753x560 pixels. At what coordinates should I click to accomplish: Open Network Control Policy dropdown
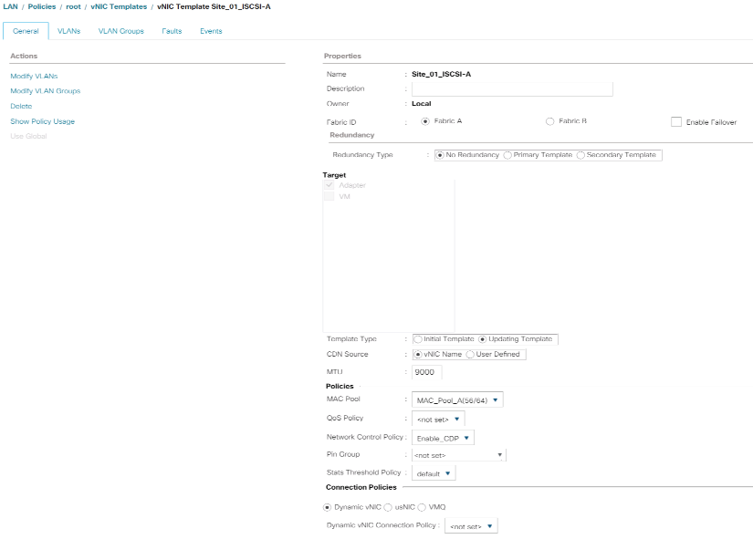coord(443,438)
